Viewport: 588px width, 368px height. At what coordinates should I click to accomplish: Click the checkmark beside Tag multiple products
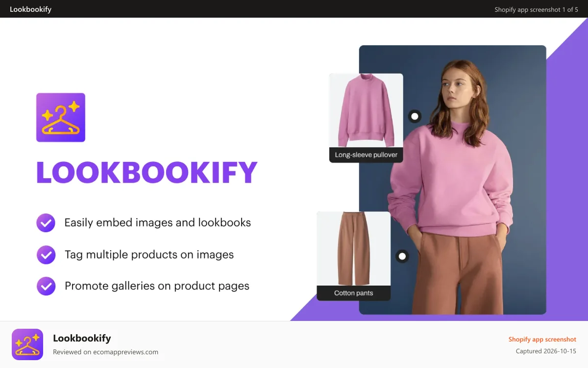point(46,255)
